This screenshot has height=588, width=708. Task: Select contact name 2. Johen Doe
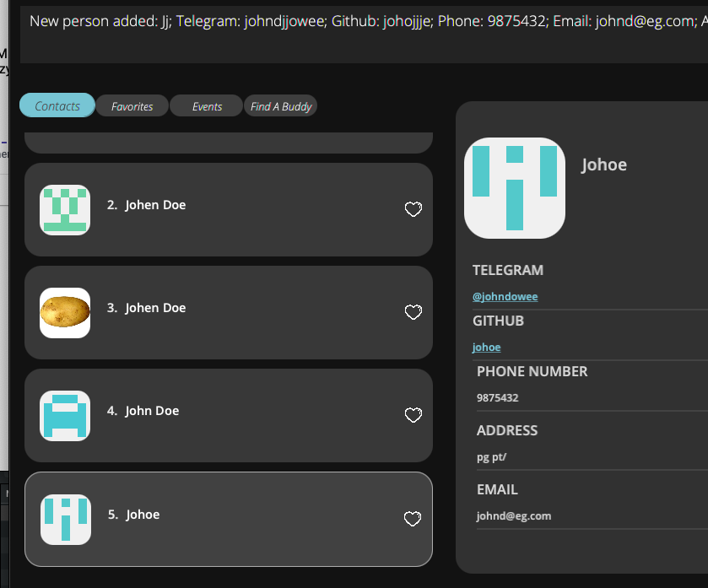point(146,205)
